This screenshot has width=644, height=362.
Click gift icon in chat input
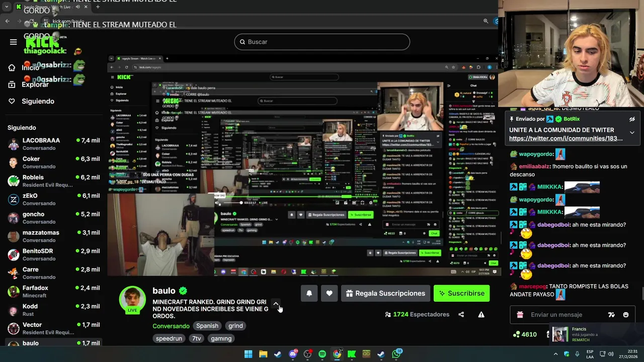520,315
